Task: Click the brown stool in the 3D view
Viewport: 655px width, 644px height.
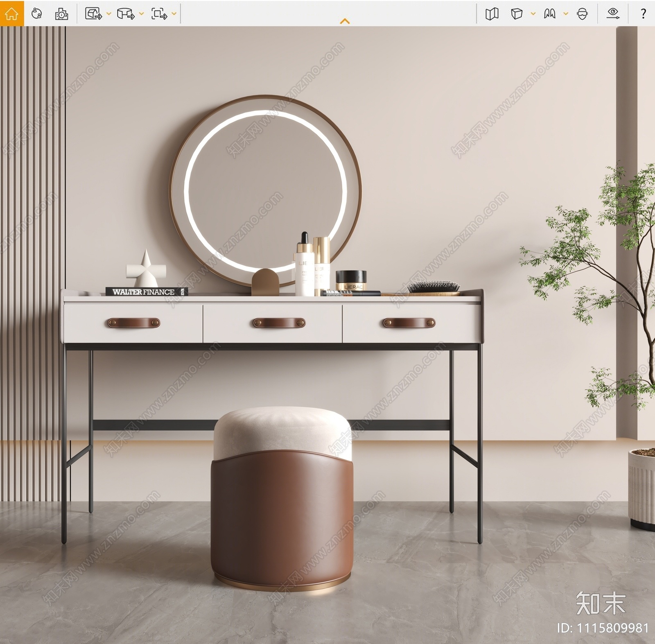Action: coord(282,499)
